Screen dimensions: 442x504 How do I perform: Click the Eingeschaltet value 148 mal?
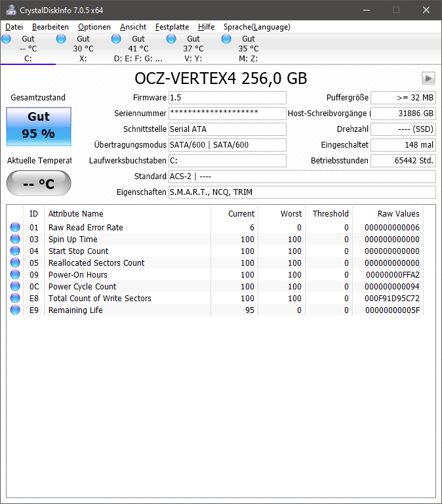[x=403, y=145]
